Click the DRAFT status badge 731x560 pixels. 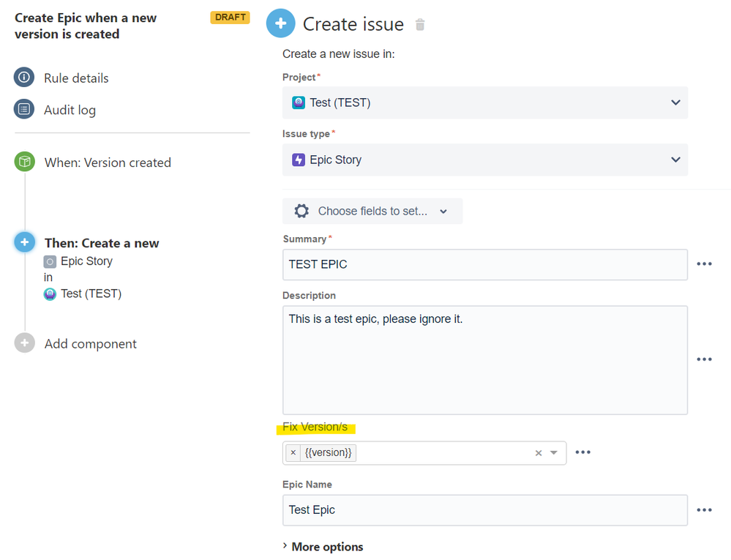230,18
